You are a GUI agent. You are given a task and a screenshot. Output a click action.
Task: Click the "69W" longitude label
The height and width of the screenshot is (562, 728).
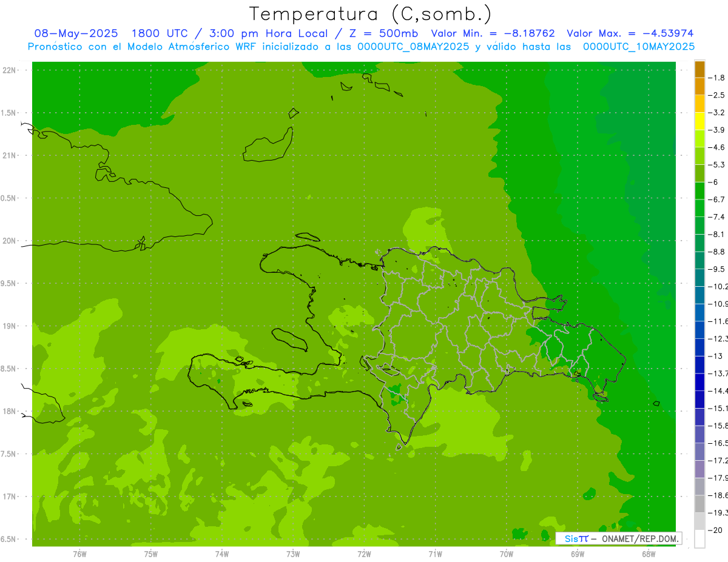click(x=578, y=554)
